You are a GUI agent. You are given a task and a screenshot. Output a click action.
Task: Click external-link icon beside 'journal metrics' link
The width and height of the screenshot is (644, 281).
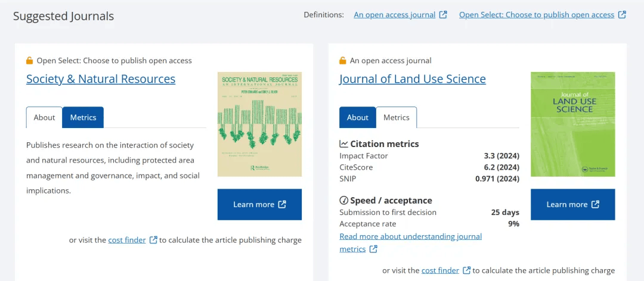373,249
